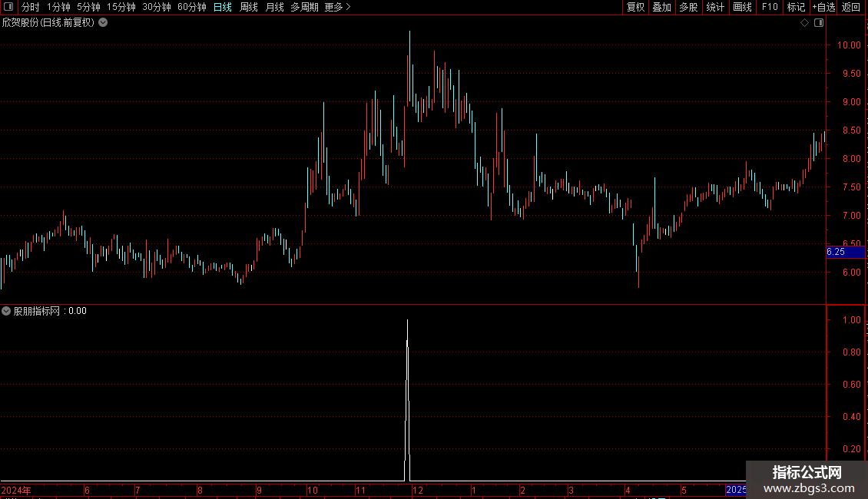Click the month 12 marker on time axis
Image resolution: width=868 pixels, height=499 pixels.
pyautogui.click(x=418, y=490)
